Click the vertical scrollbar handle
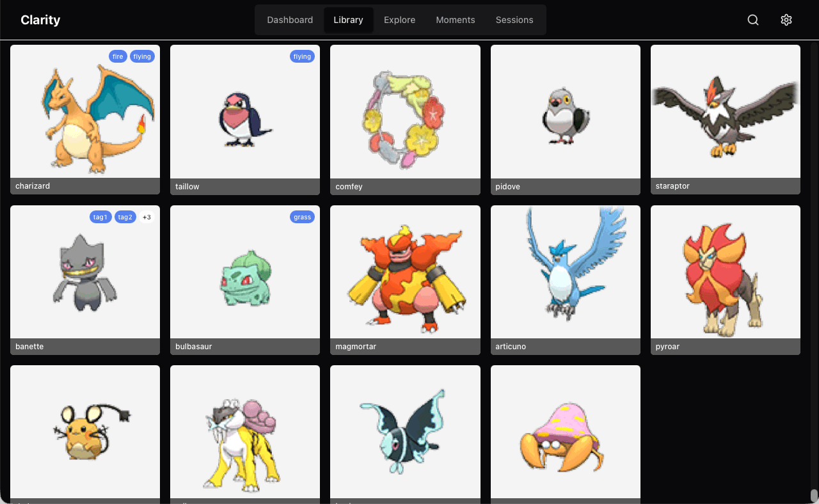The image size is (819, 504). coord(814,496)
